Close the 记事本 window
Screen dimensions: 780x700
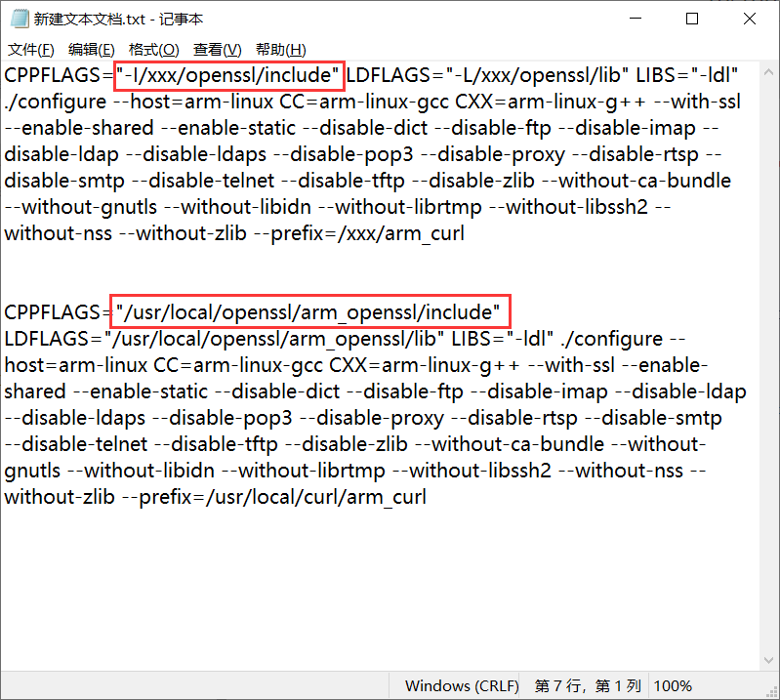click(750, 19)
